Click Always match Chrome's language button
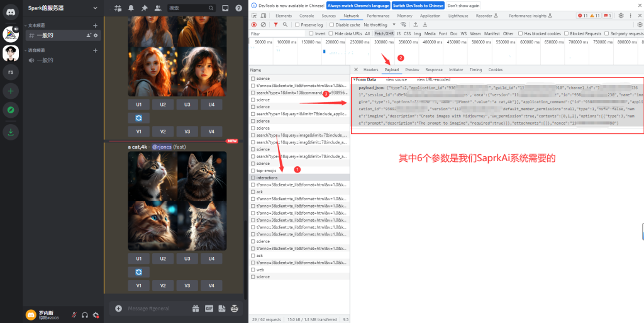This screenshot has width=644, height=323. pos(357,6)
